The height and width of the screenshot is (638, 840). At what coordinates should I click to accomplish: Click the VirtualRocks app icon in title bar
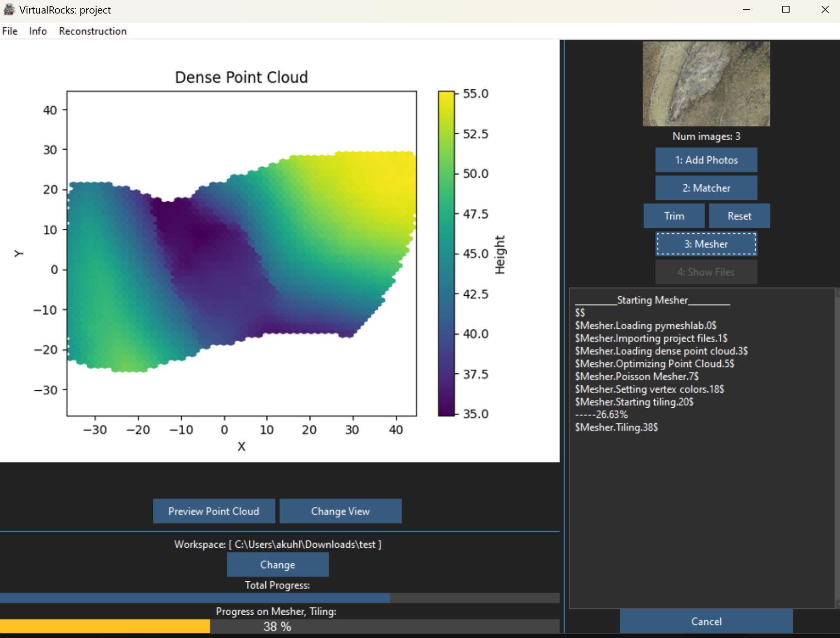point(9,10)
